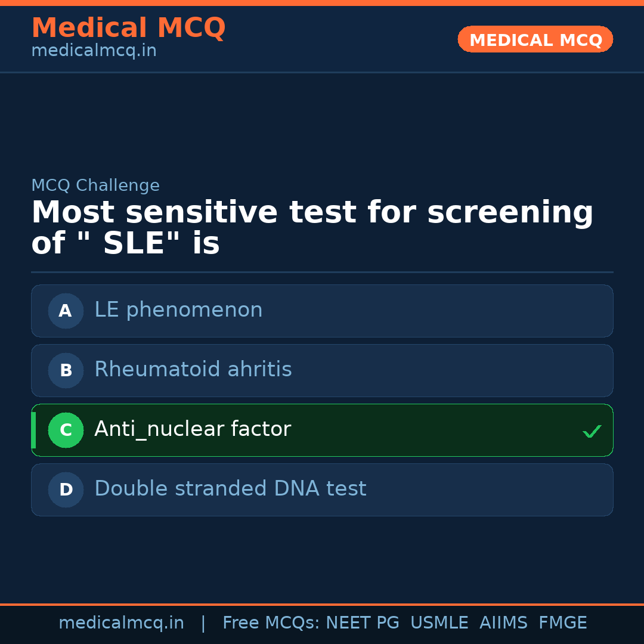This screenshot has width=644, height=644.
Task: Click the Medical MCQ logo heading
Action: pos(128,27)
